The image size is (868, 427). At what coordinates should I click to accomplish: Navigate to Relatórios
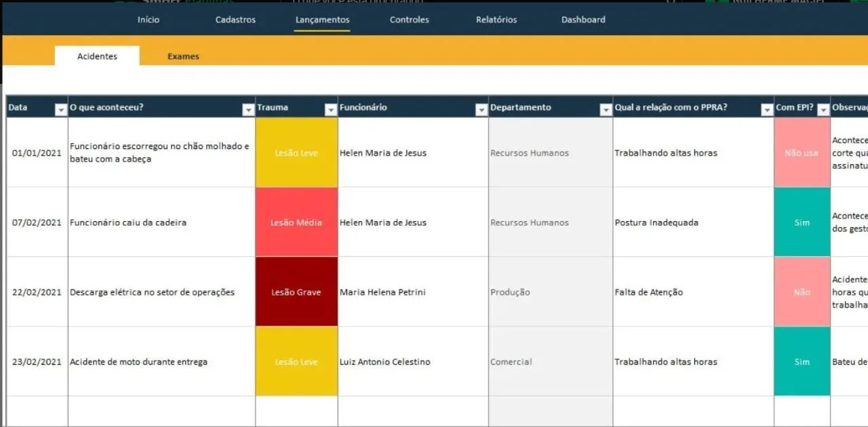pyautogui.click(x=496, y=20)
